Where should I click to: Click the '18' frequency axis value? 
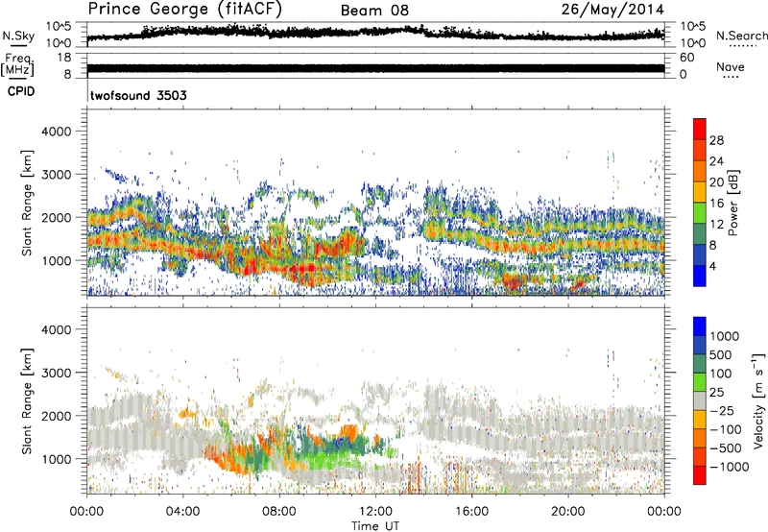(x=64, y=58)
